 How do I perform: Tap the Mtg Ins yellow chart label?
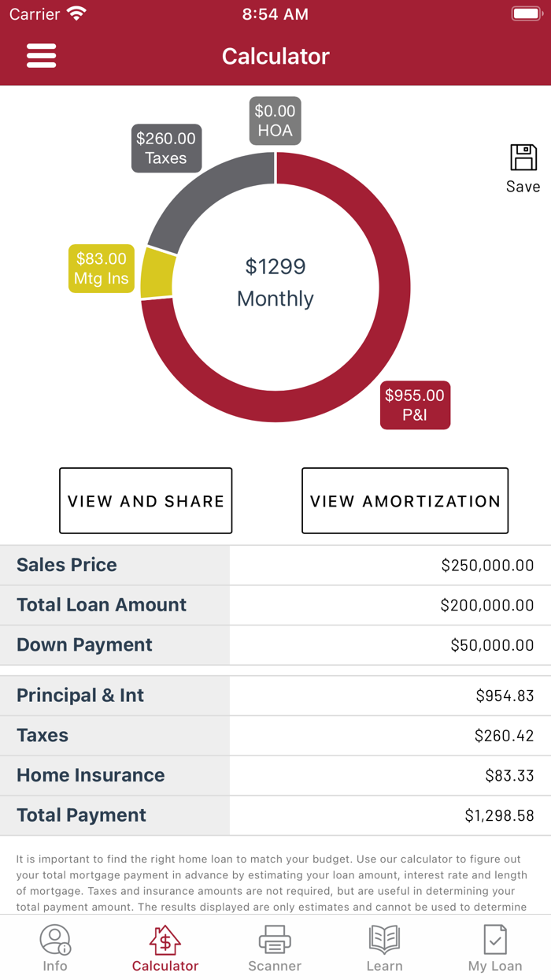(101, 268)
